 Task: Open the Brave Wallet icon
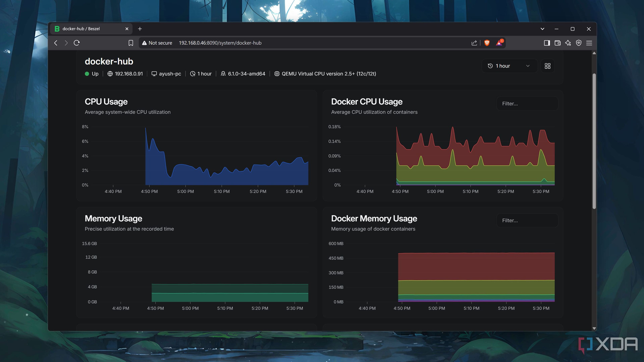coord(557,43)
